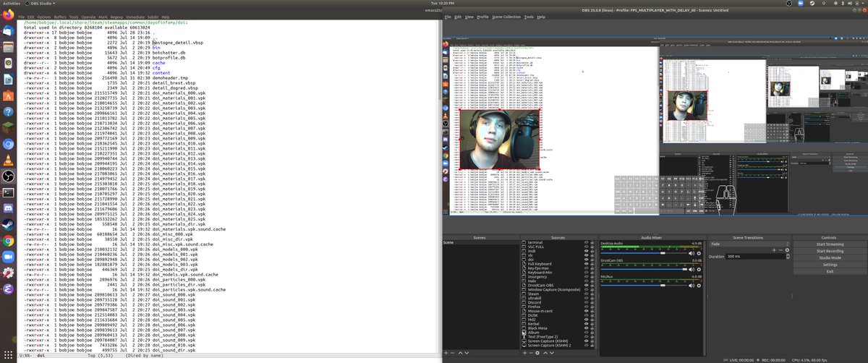Toggle visibility of terminal source
The width and height of the screenshot is (868, 363).
[x=587, y=243]
